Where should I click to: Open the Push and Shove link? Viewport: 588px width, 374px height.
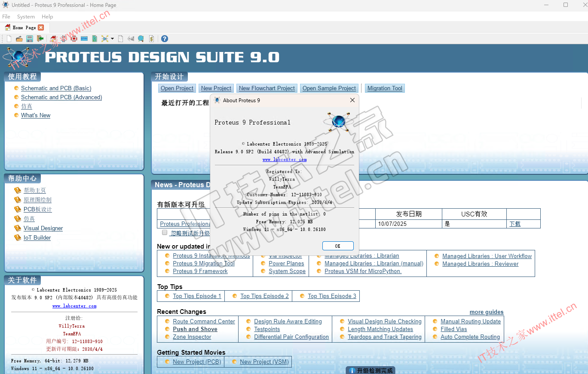point(195,329)
